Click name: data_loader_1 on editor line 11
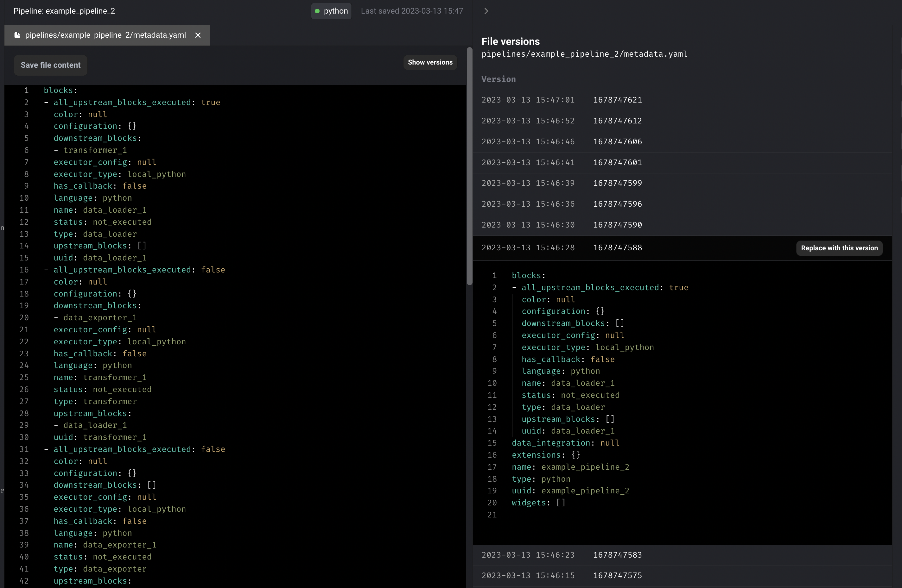902x588 pixels. (100, 210)
